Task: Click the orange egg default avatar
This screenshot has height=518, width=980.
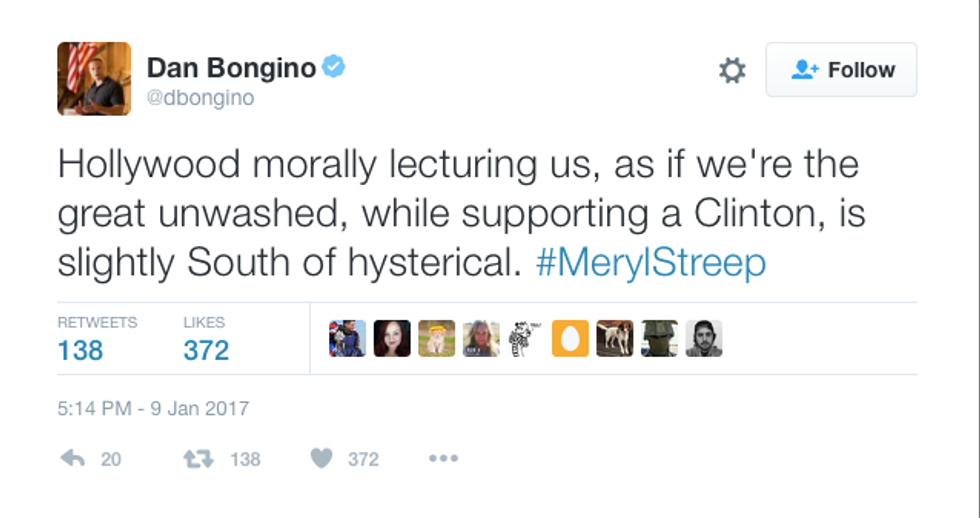Action: (x=570, y=339)
